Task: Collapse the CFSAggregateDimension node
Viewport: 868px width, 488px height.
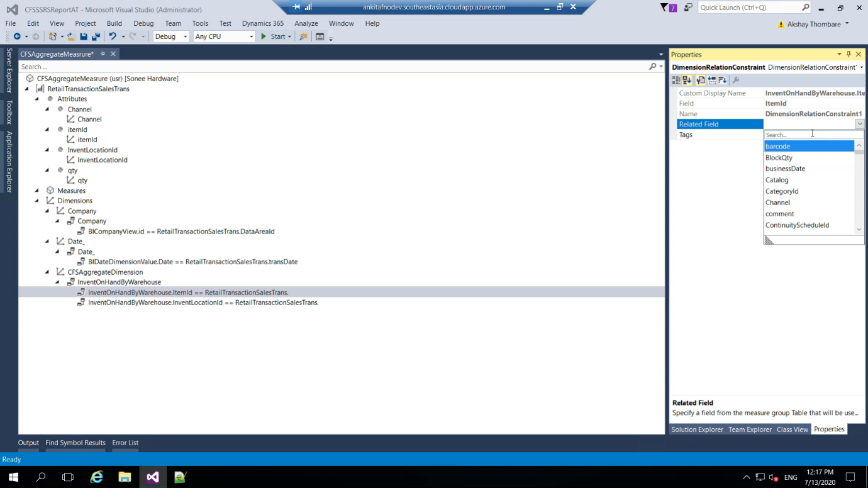Action: [47, 272]
